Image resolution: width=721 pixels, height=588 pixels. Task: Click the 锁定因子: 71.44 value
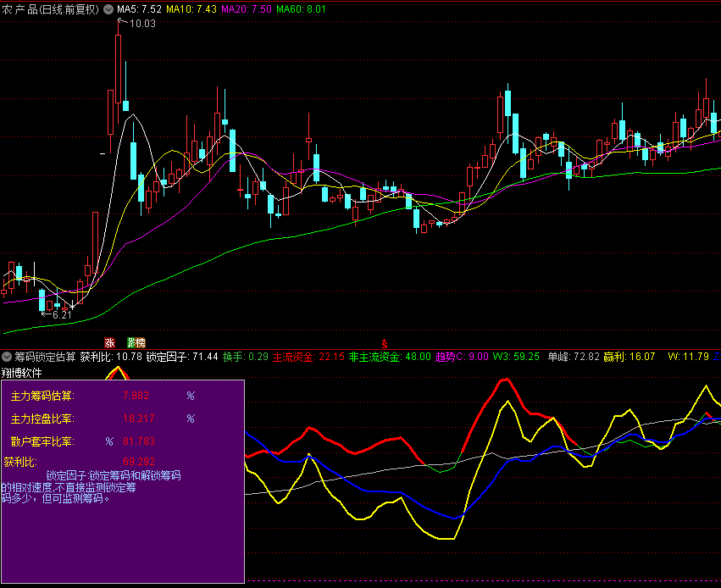click(182, 357)
